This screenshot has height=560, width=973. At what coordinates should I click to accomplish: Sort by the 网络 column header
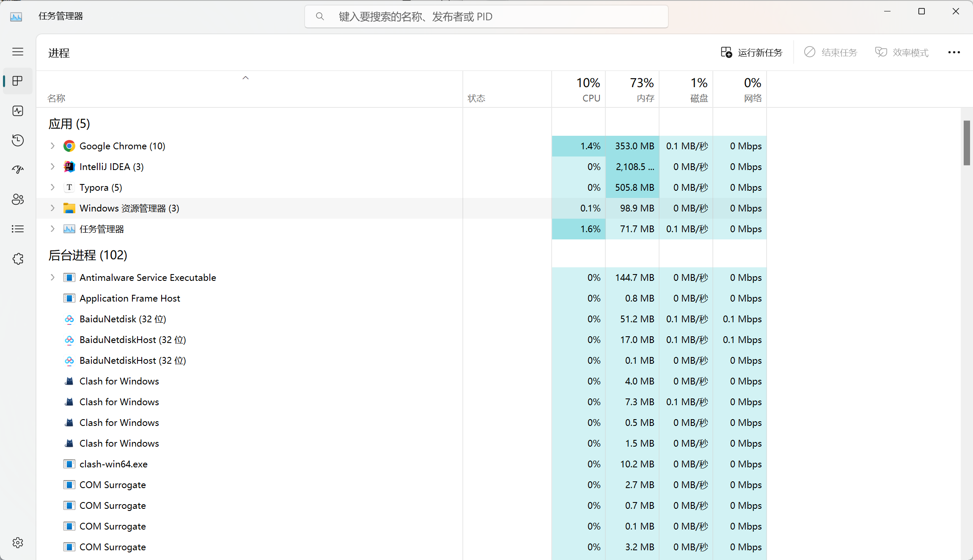pyautogui.click(x=740, y=89)
